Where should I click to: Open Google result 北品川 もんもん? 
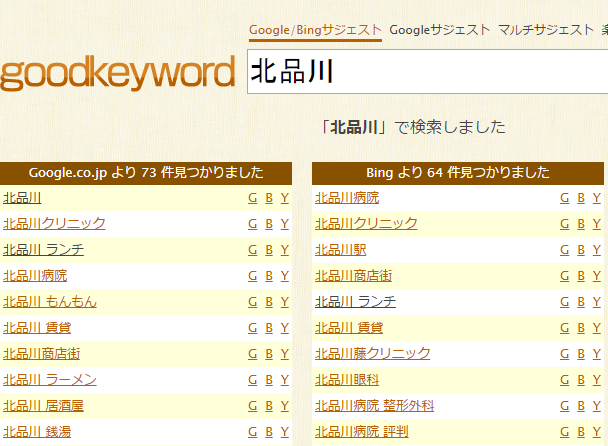(50, 302)
